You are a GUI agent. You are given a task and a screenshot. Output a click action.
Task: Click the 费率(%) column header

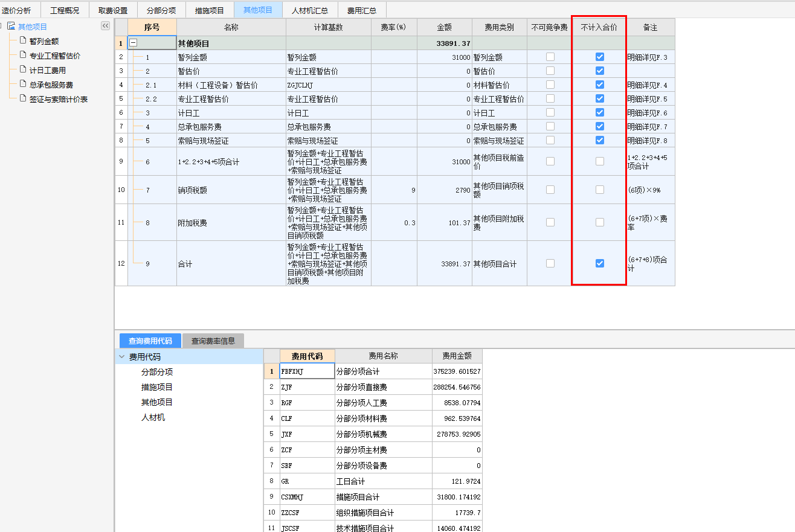coord(394,27)
